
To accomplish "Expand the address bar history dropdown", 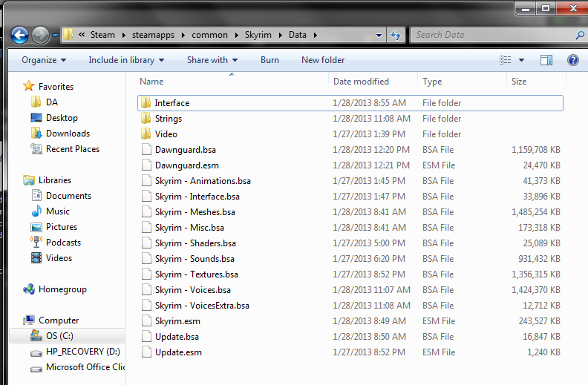I will (x=379, y=35).
